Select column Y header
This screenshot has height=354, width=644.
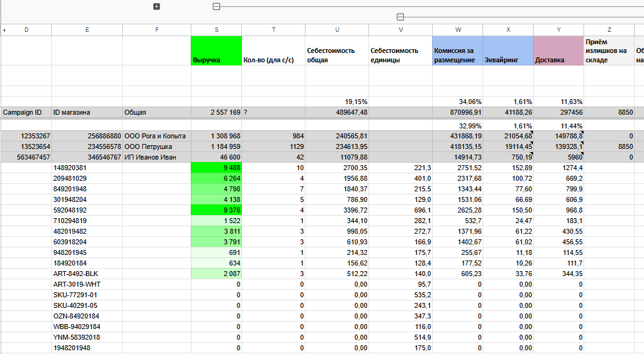(559, 30)
